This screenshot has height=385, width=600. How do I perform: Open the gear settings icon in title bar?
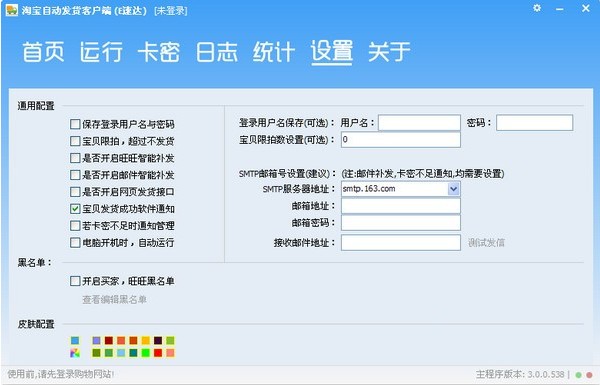coord(537,8)
